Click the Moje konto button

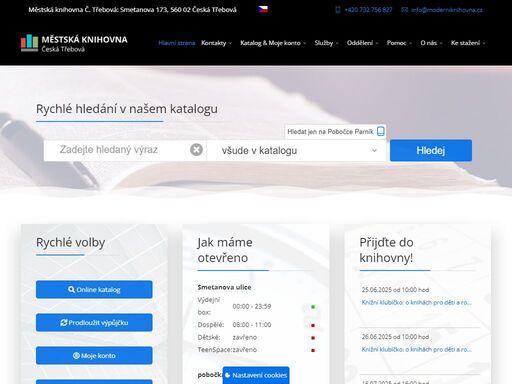[x=94, y=355]
